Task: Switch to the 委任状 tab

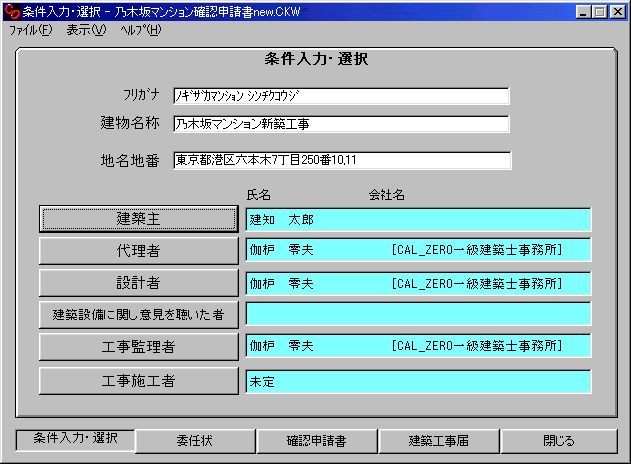Action: click(195, 441)
